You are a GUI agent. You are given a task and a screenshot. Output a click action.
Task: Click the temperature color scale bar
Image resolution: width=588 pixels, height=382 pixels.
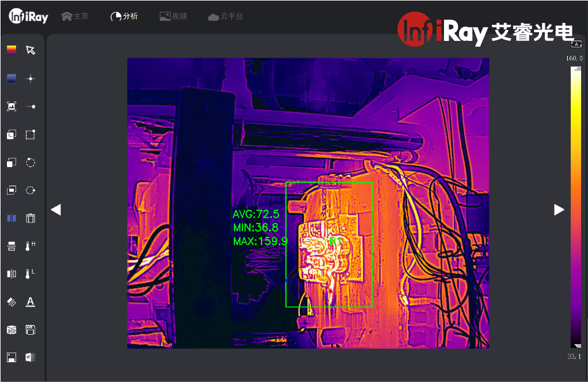pyautogui.click(x=575, y=207)
